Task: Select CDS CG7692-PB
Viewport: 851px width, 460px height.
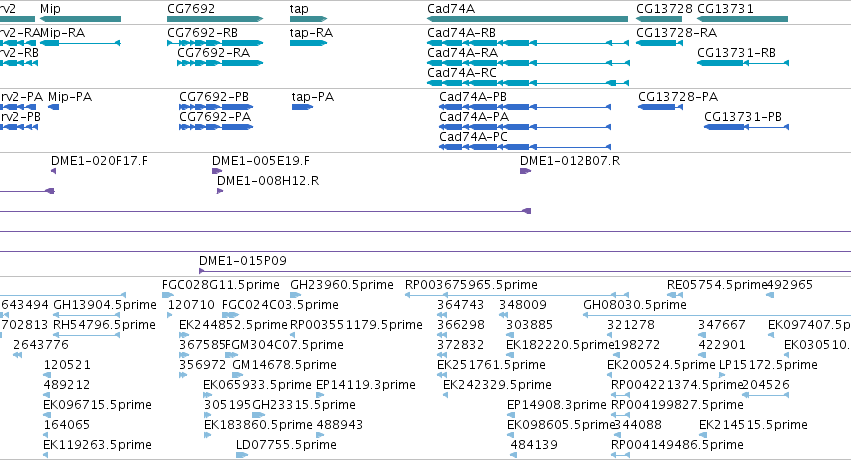Action: tap(216, 107)
